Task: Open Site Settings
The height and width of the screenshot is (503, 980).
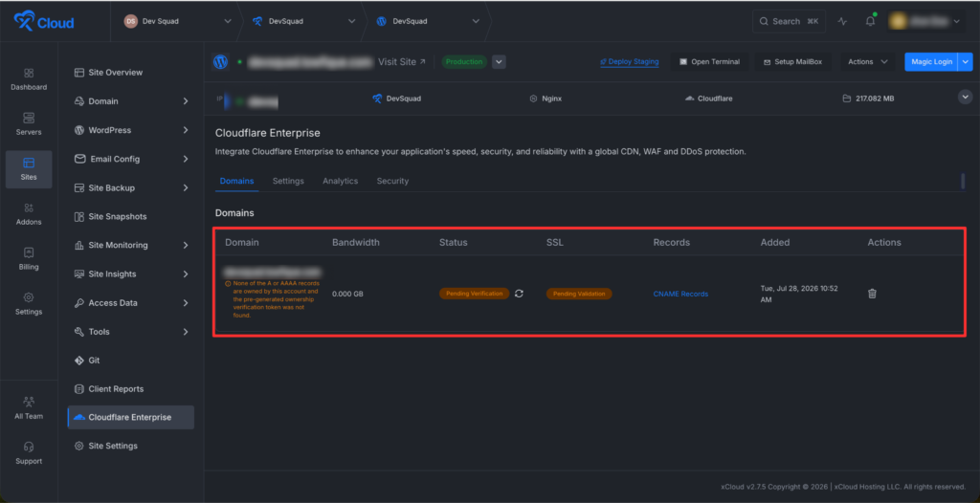Action: (105, 447)
